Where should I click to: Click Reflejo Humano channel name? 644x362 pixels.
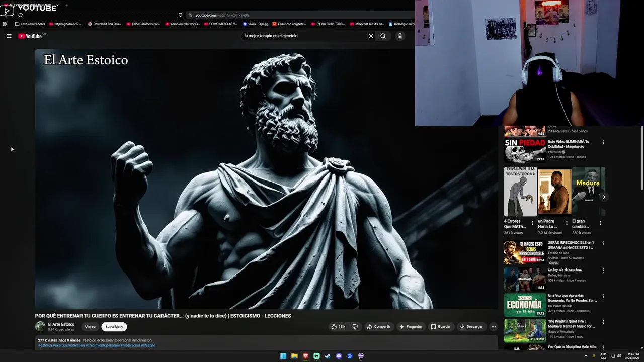point(559,275)
